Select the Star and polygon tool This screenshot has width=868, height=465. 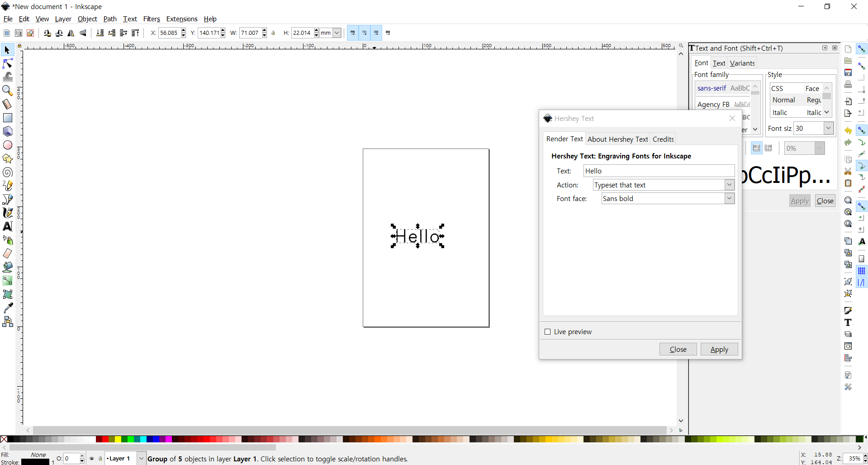click(x=7, y=158)
